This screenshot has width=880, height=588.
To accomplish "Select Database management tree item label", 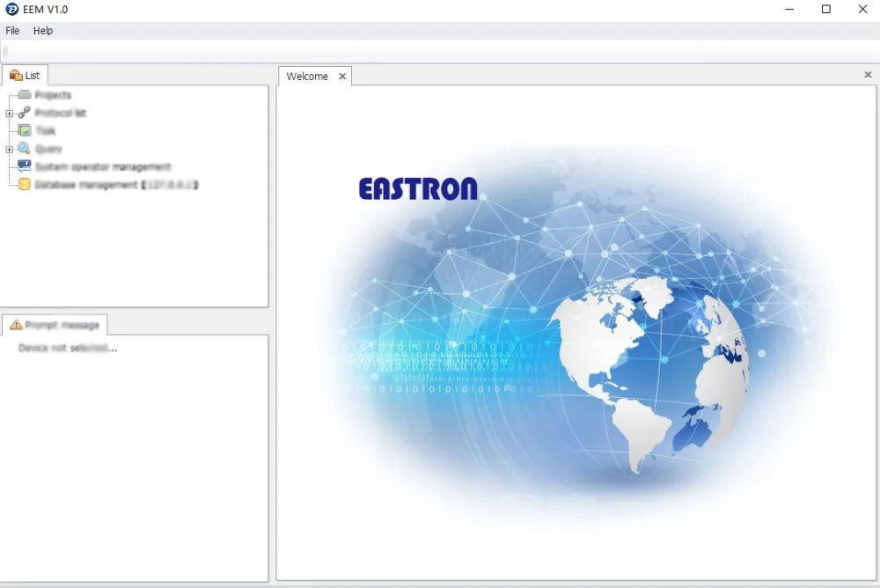I will pos(117,185).
